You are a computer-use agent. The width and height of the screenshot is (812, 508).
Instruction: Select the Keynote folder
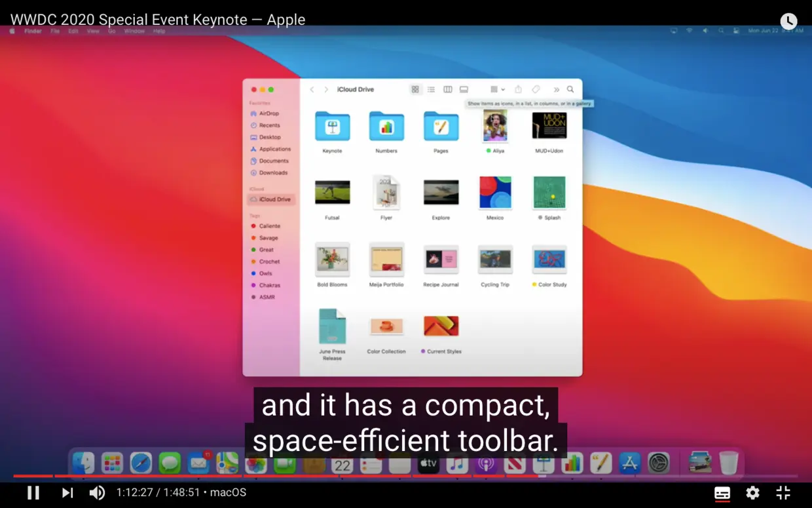click(332, 127)
